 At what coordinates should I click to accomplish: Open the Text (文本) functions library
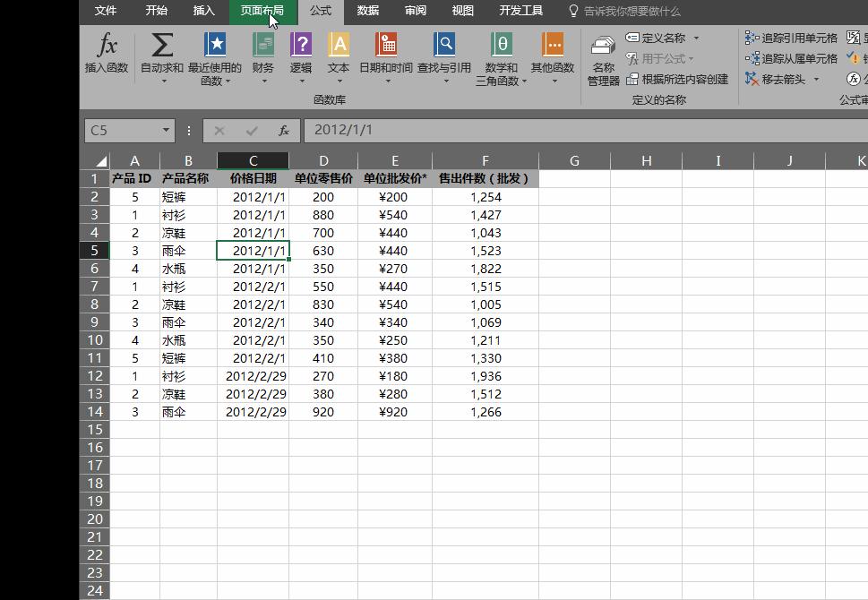[339, 59]
